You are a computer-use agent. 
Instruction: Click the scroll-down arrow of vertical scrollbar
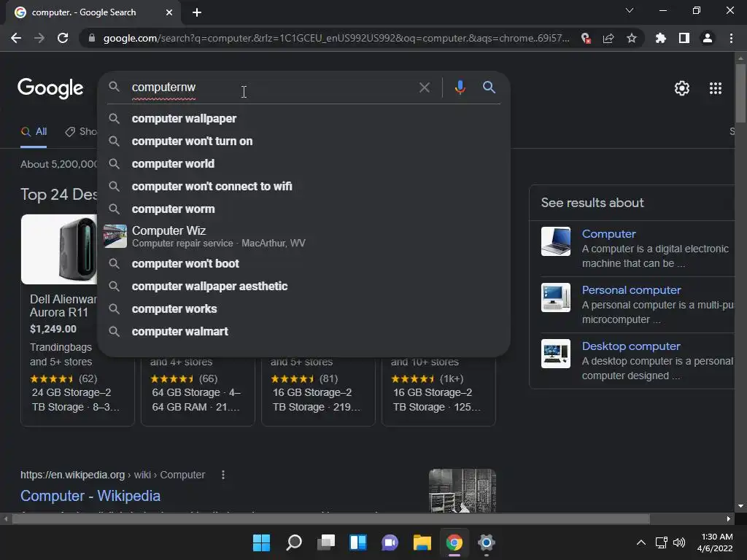tap(740, 506)
